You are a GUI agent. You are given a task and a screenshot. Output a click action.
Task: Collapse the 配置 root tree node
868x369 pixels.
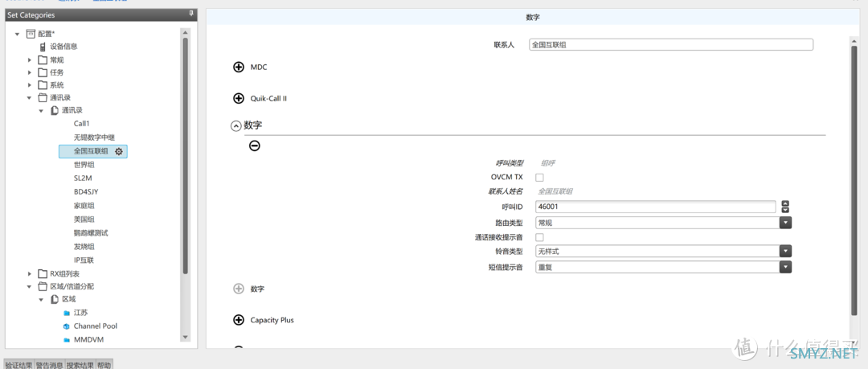click(18, 35)
